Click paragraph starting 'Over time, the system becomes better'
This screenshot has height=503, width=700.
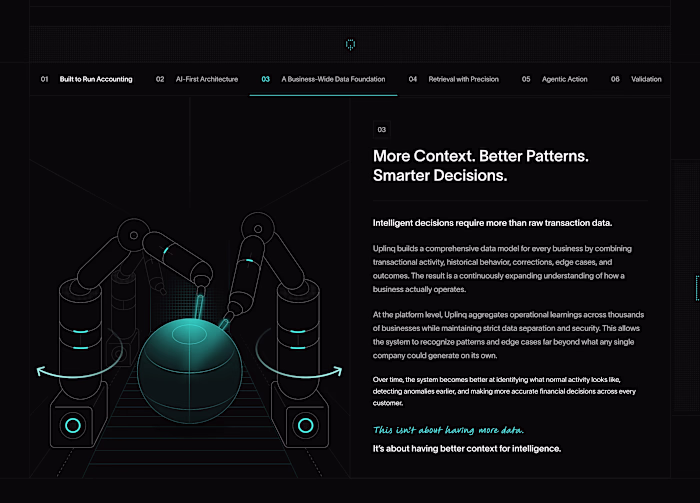504,391
